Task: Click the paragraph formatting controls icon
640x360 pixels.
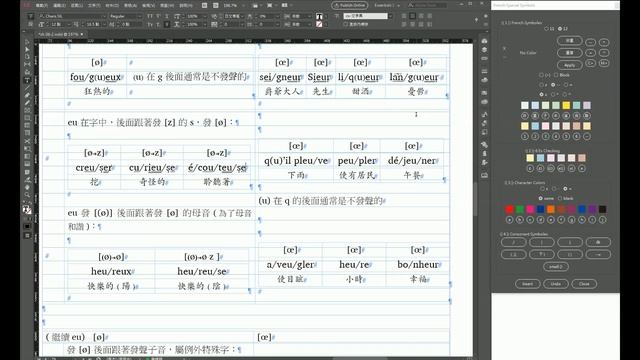Action: 31,24
